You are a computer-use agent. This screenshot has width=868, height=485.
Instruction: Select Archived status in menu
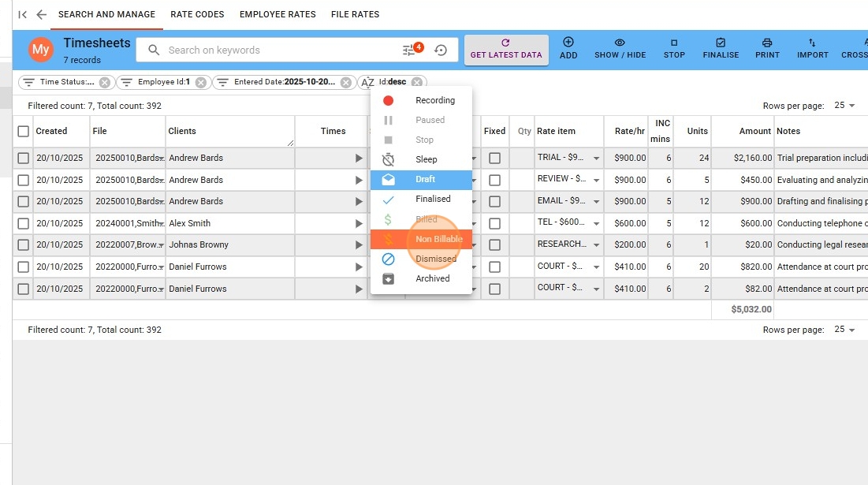(x=421, y=278)
